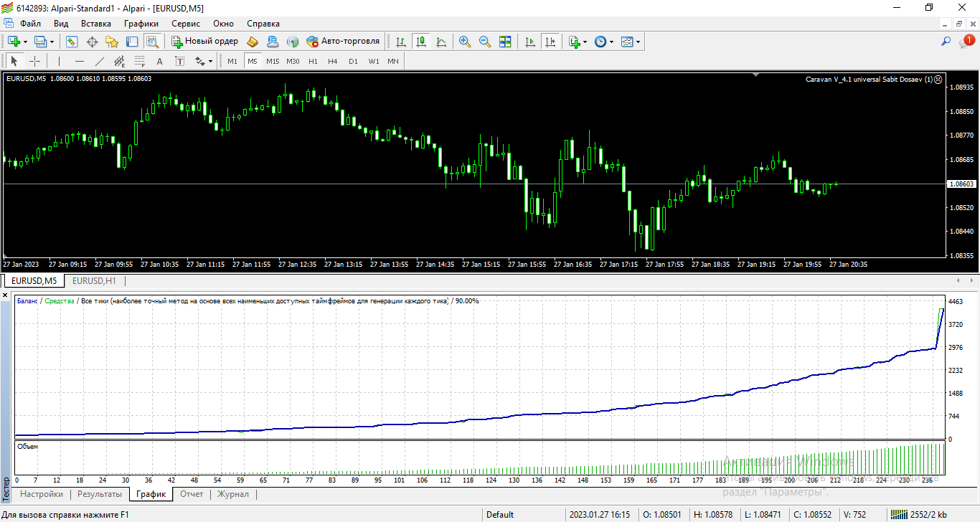Toggle the Terminal panel icon
The width and height of the screenshot is (980, 522).
pos(132,42)
